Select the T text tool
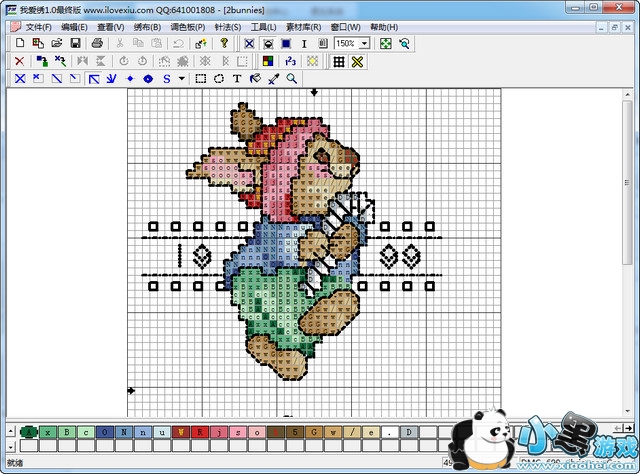 point(237,78)
